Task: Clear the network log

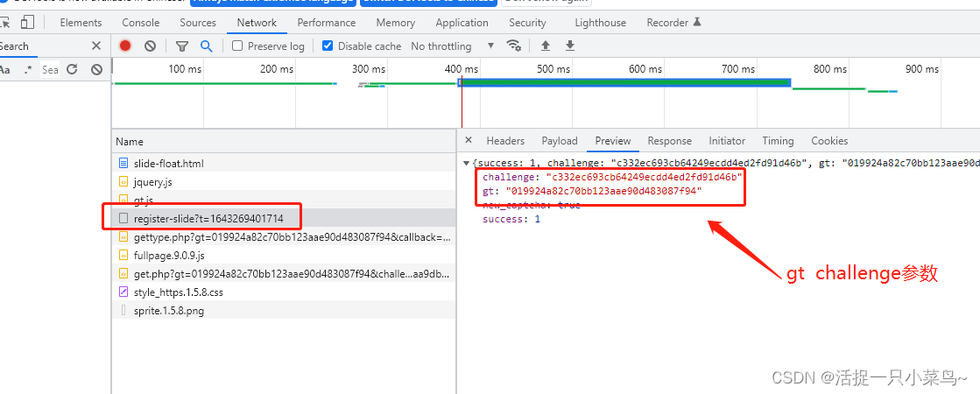Action: click(x=150, y=46)
